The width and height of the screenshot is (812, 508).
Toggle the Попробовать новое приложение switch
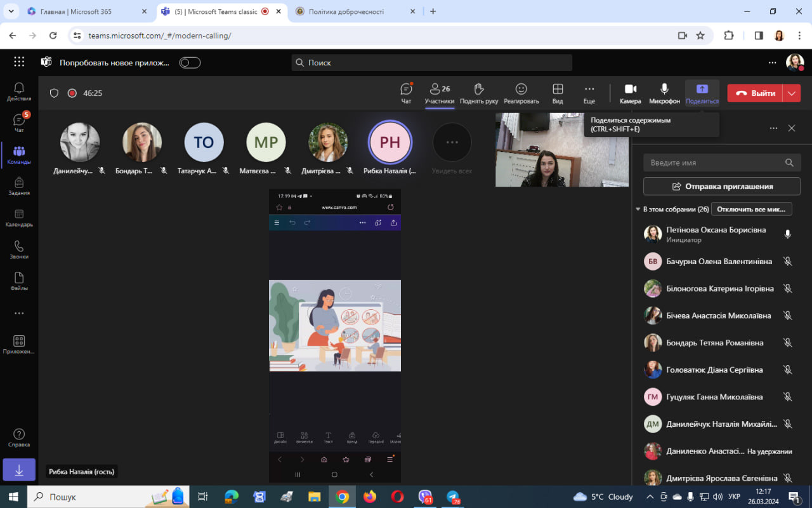[190, 62]
